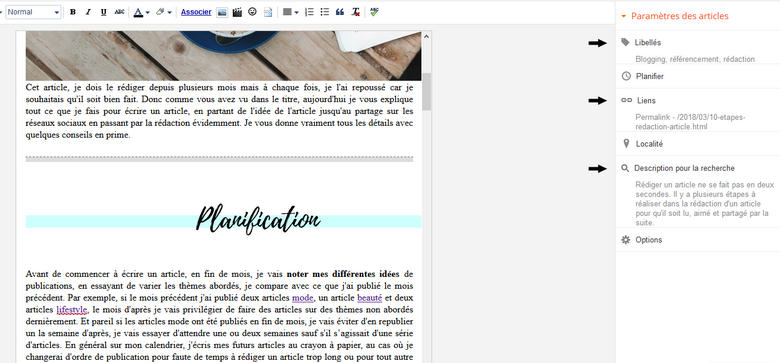The image size is (780, 363).
Task: Toggle italic formatting
Action: [88, 12]
